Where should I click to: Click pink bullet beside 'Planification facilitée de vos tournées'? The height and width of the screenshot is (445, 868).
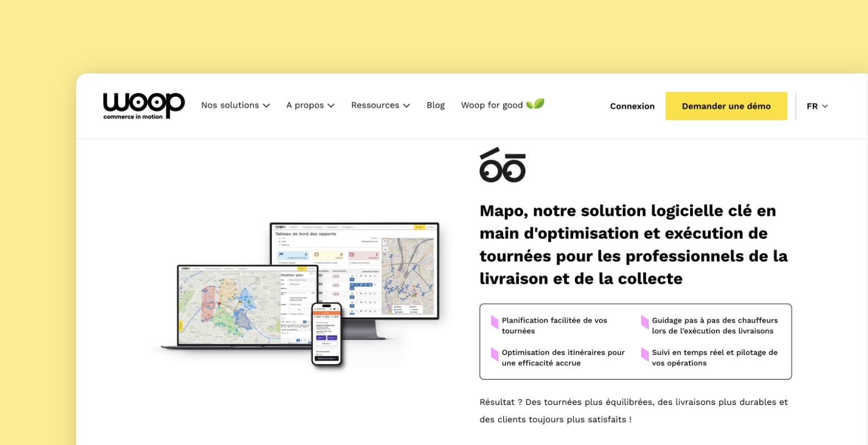(x=494, y=322)
